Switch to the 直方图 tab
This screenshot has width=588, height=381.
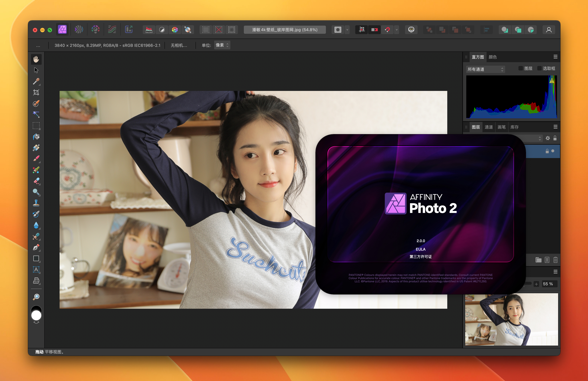coord(478,57)
